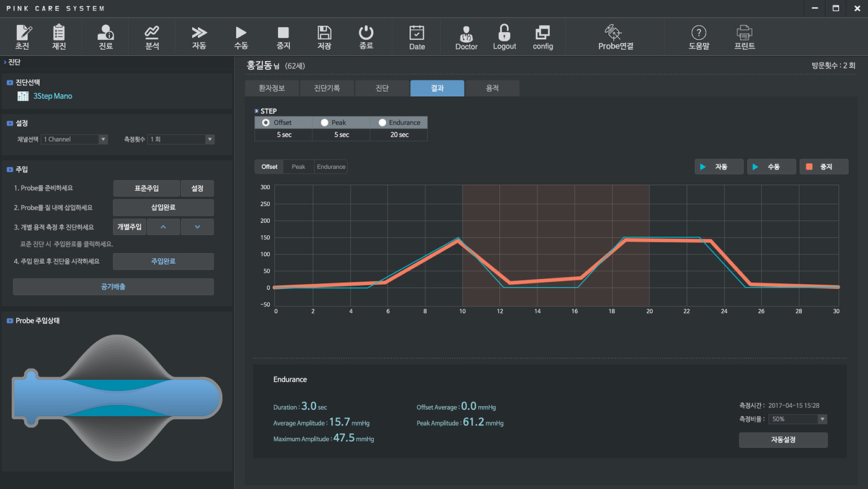
Task: Switch to the 진단 tab
Action: tap(382, 88)
